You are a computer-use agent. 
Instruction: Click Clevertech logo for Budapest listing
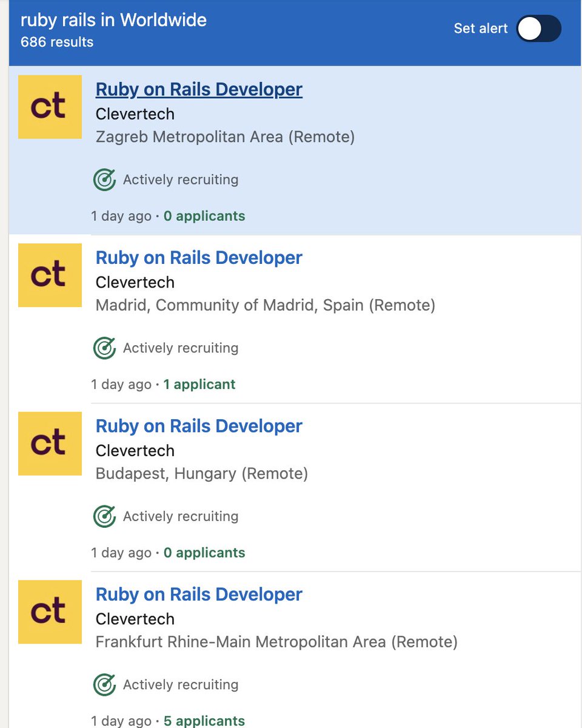click(50, 443)
